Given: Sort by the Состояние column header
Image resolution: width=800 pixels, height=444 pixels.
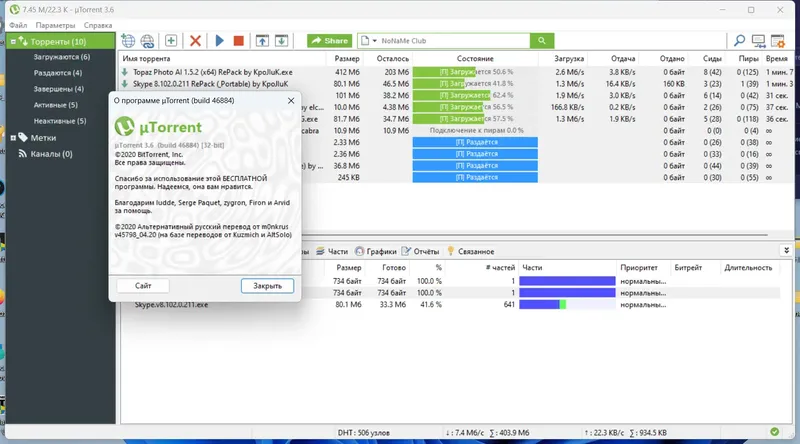Looking at the screenshot, I should click(x=475, y=59).
